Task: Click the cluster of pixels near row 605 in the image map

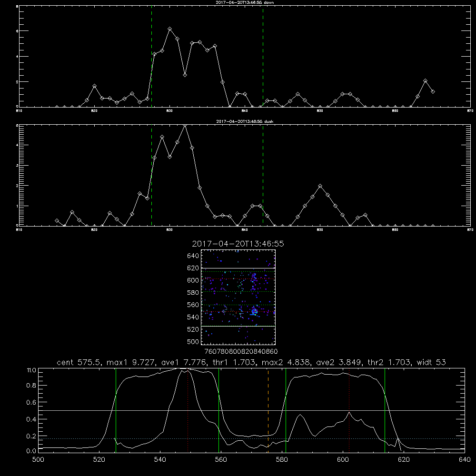Action: pyautogui.click(x=254, y=276)
